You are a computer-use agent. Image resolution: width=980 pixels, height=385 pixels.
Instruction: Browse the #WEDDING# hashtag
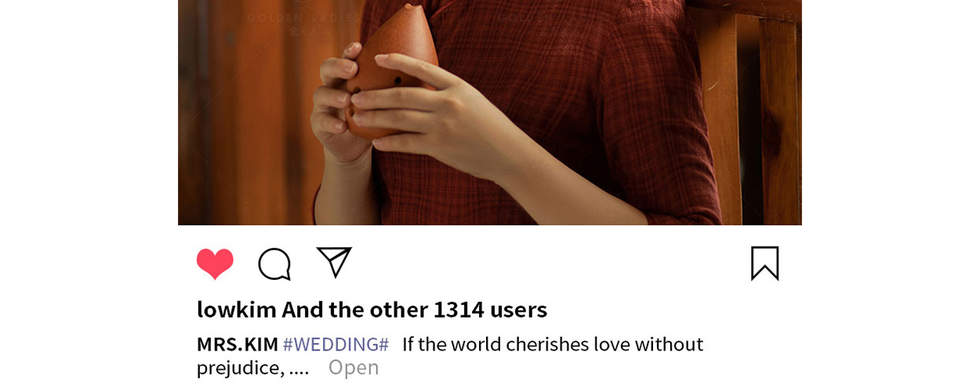pos(336,344)
